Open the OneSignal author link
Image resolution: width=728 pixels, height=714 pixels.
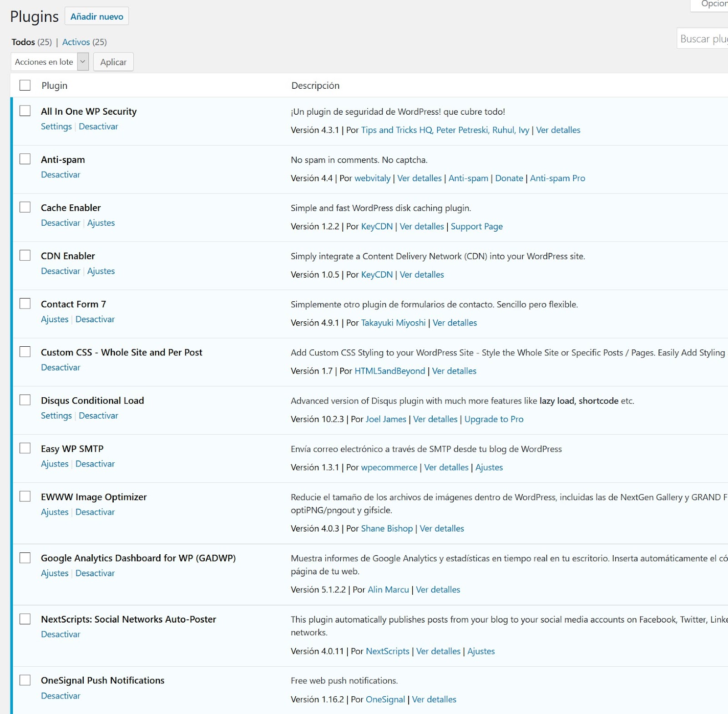[x=385, y=700]
